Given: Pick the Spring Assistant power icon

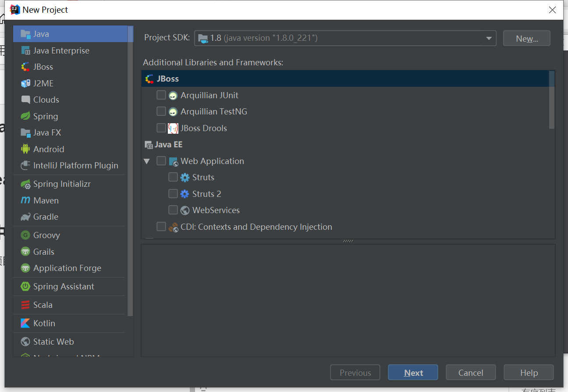Looking at the screenshot, I should click(x=25, y=286).
